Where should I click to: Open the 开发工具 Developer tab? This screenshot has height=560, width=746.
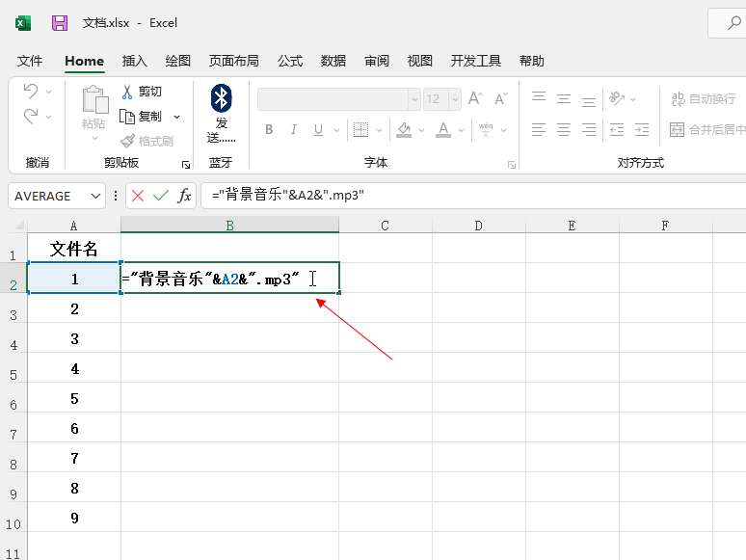click(476, 61)
